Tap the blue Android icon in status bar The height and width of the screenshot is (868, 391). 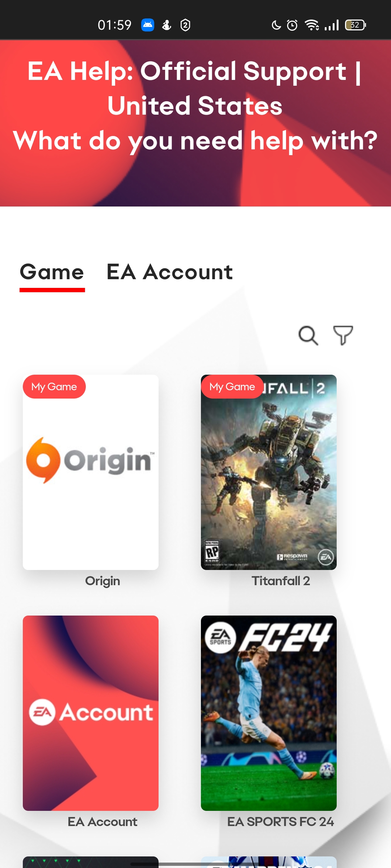click(x=148, y=25)
